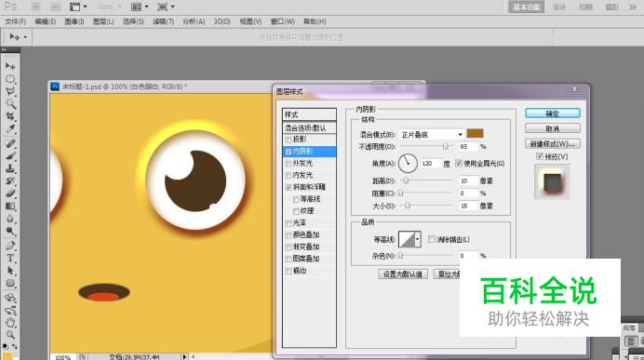Enable the 内发光 inner glow checkbox
Viewport: 644px width, 360px height.
coord(288,176)
